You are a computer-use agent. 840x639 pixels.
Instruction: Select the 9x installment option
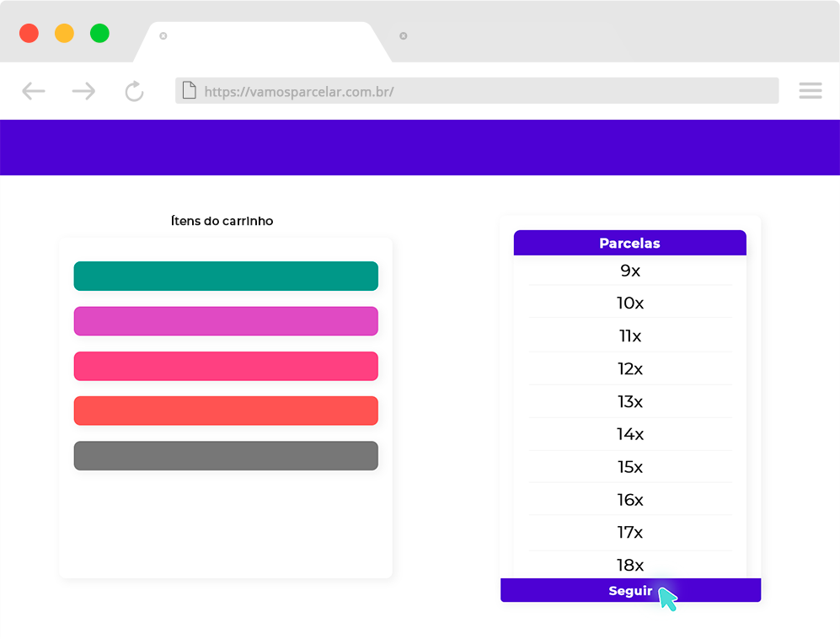[630, 271]
